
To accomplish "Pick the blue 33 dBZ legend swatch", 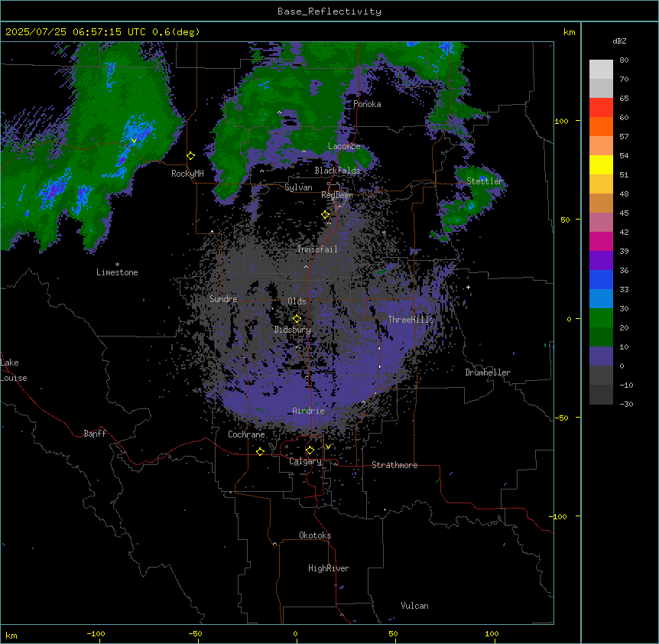I will click(601, 279).
